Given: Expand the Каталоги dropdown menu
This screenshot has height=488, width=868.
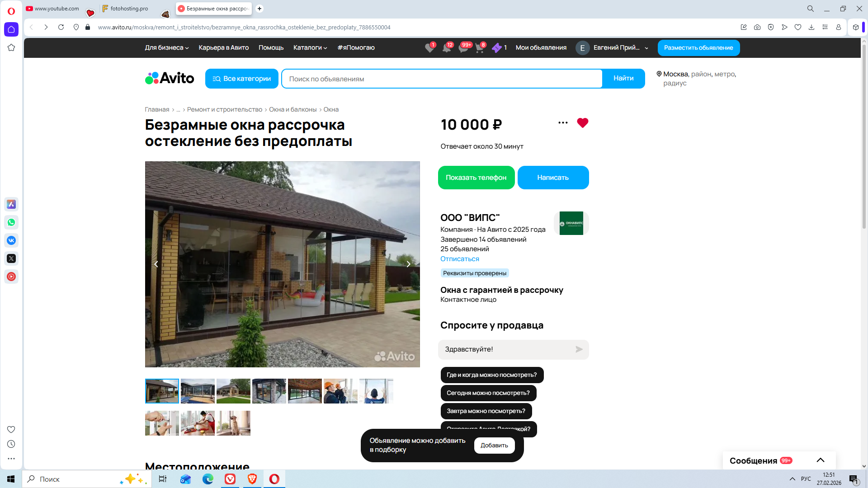Looking at the screenshot, I should (x=310, y=48).
